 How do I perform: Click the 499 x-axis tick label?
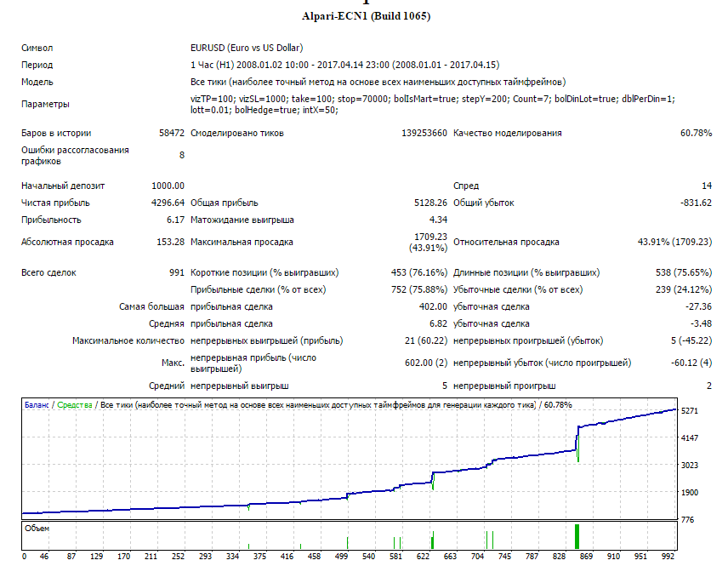pyautogui.click(x=341, y=557)
